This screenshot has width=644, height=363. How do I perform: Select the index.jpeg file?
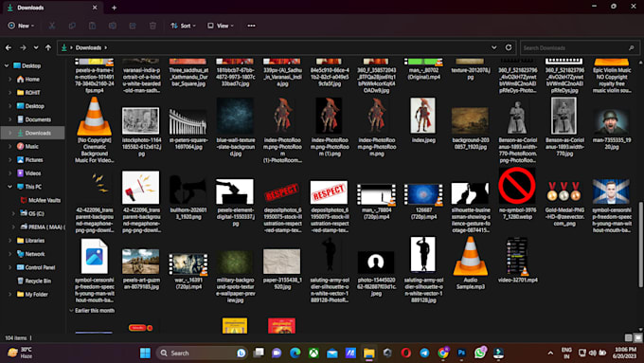click(423, 120)
